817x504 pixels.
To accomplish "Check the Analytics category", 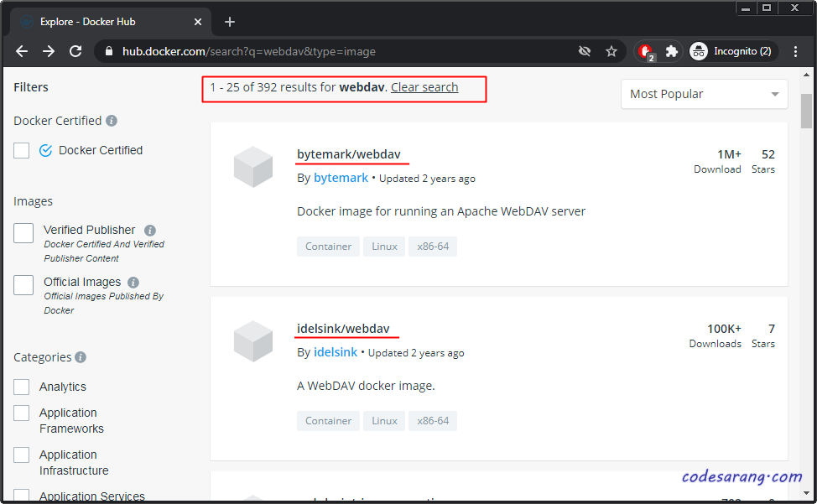I will tap(21, 387).
